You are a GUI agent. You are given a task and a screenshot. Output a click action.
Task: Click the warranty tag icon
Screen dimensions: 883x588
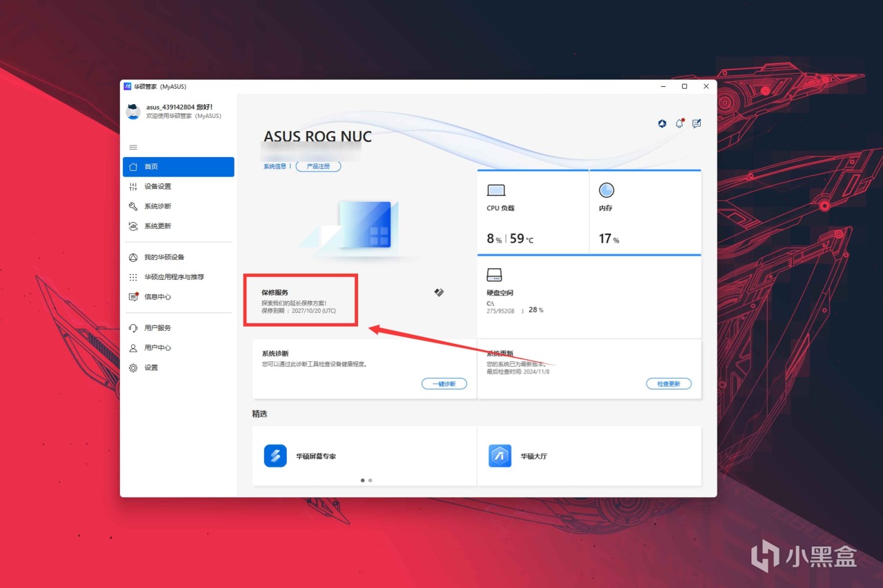pyautogui.click(x=439, y=292)
